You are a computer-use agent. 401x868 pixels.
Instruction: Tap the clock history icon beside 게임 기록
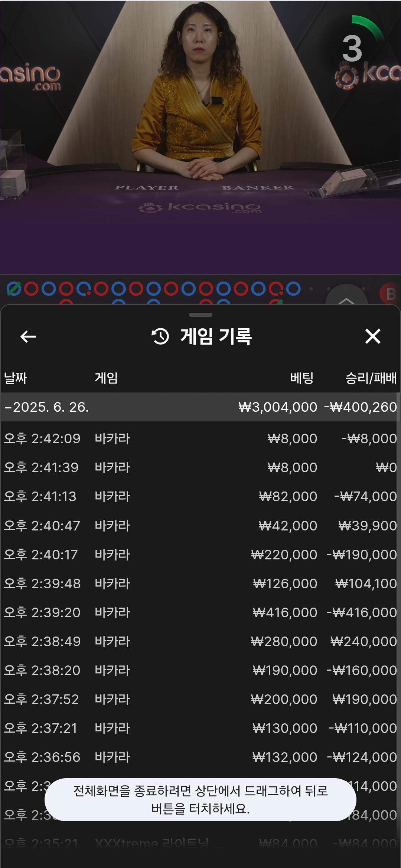pos(160,336)
